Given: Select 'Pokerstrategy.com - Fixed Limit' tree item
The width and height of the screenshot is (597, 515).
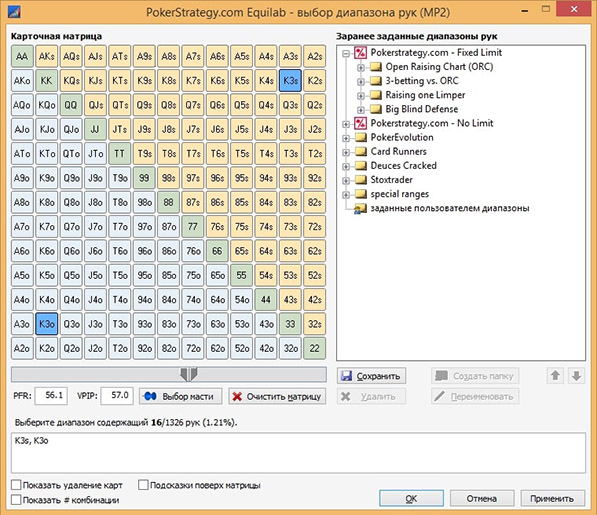Looking at the screenshot, I should pyautogui.click(x=436, y=53).
